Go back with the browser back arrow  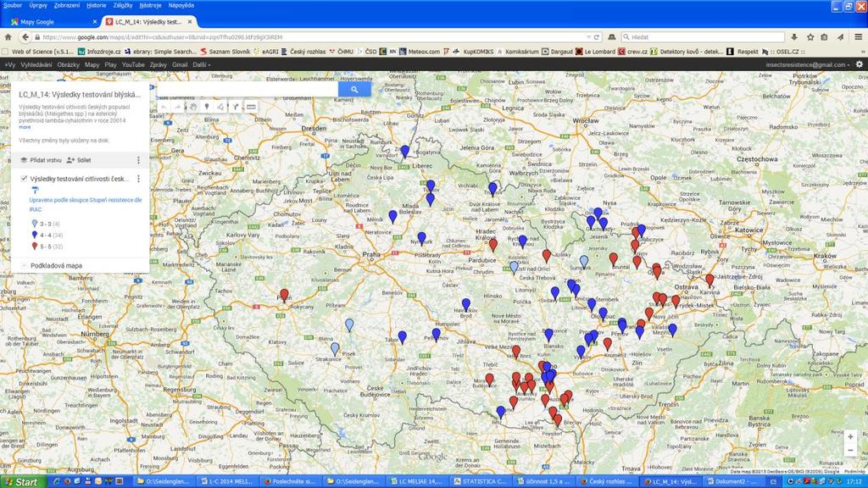point(25,37)
